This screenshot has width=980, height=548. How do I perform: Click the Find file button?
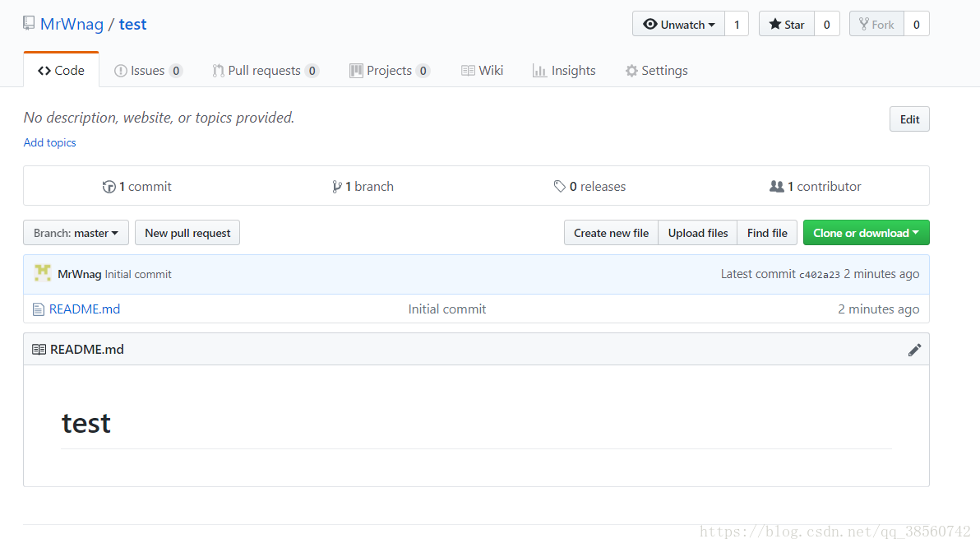767,233
